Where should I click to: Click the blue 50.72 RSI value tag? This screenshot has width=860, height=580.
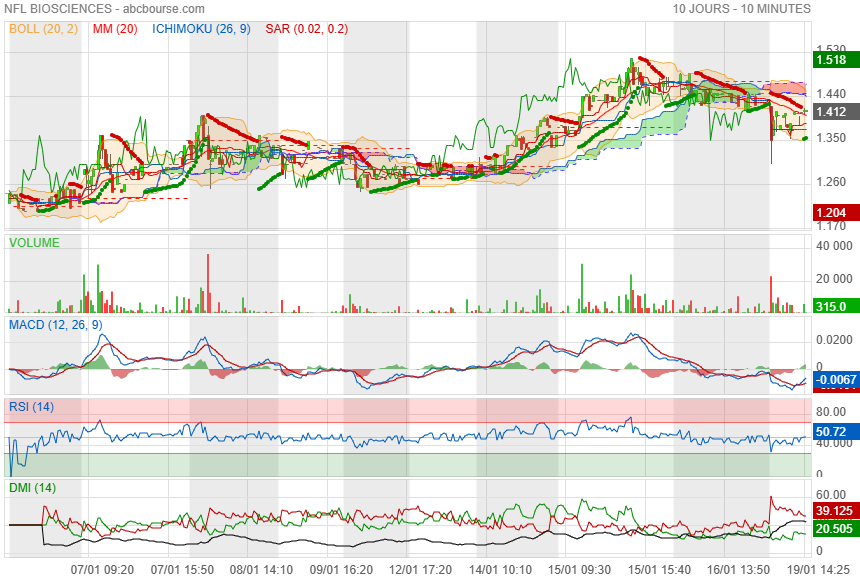click(x=831, y=432)
